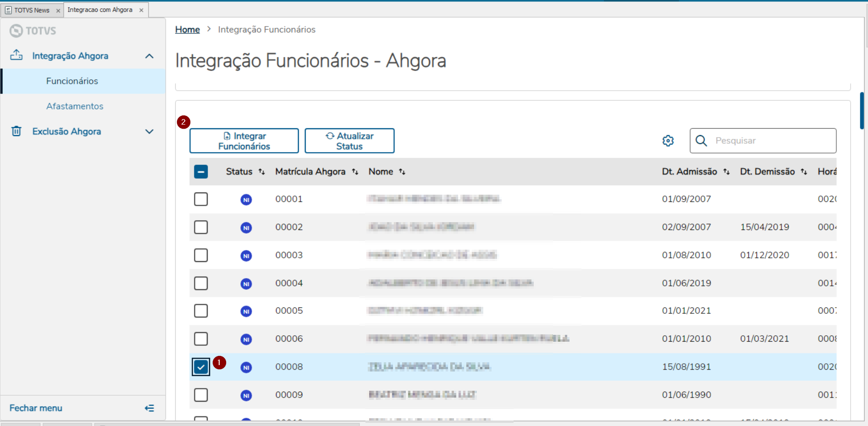Switch to the TOTVS News tab
Viewport: 868px width, 426px height.
click(32, 9)
